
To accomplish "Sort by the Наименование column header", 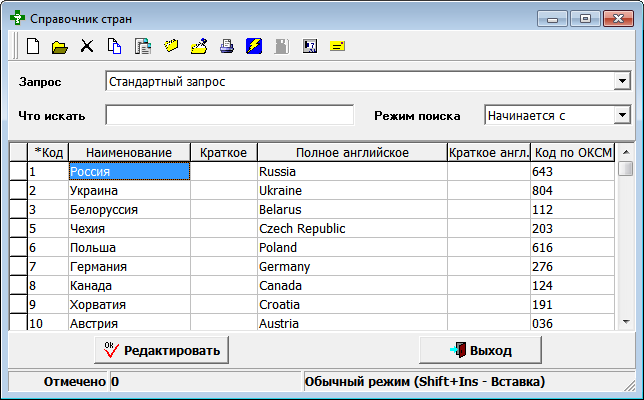I will tap(129, 152).
